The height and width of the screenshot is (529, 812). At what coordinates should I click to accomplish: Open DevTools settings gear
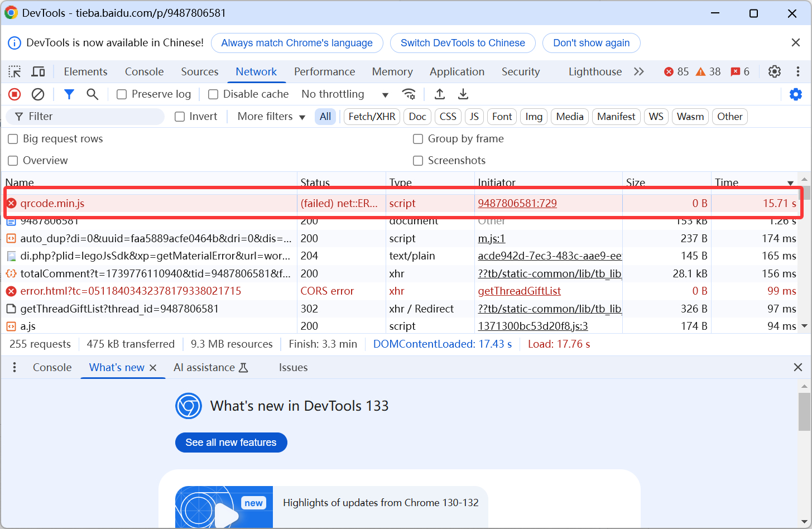pyautogui.click(x=774, y=71)
